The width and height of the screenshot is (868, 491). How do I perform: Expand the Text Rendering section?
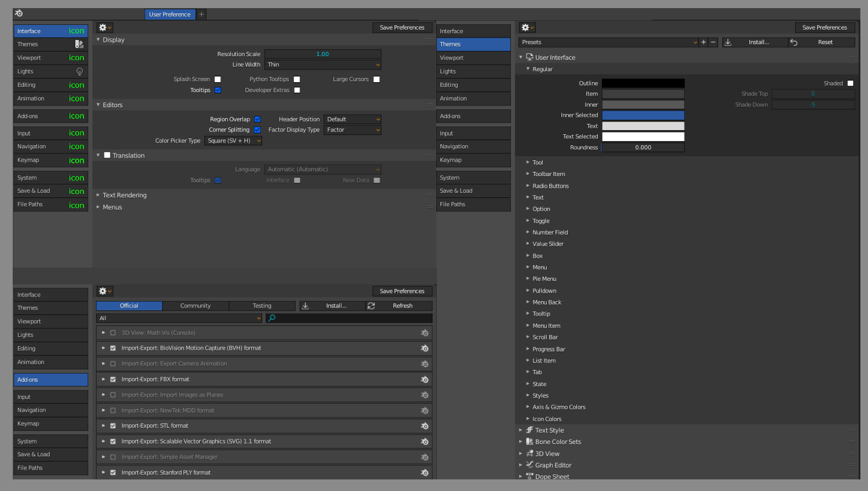coord(124,195)
